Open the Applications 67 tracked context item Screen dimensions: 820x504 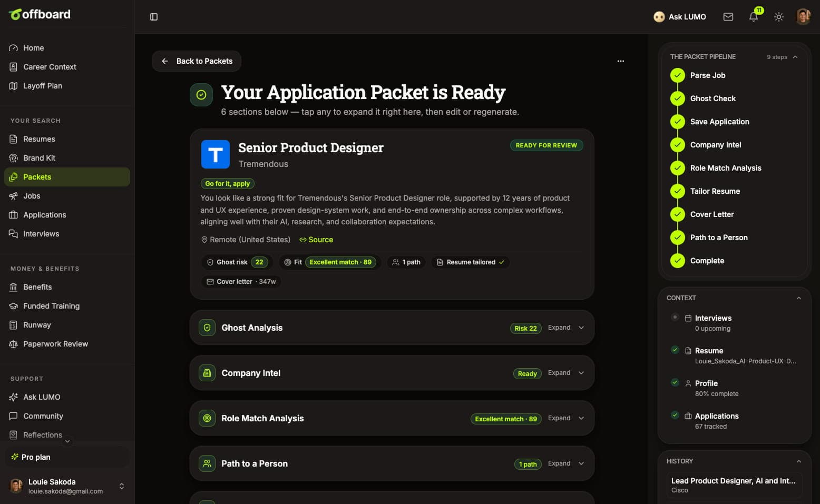(x=734, y=421)
